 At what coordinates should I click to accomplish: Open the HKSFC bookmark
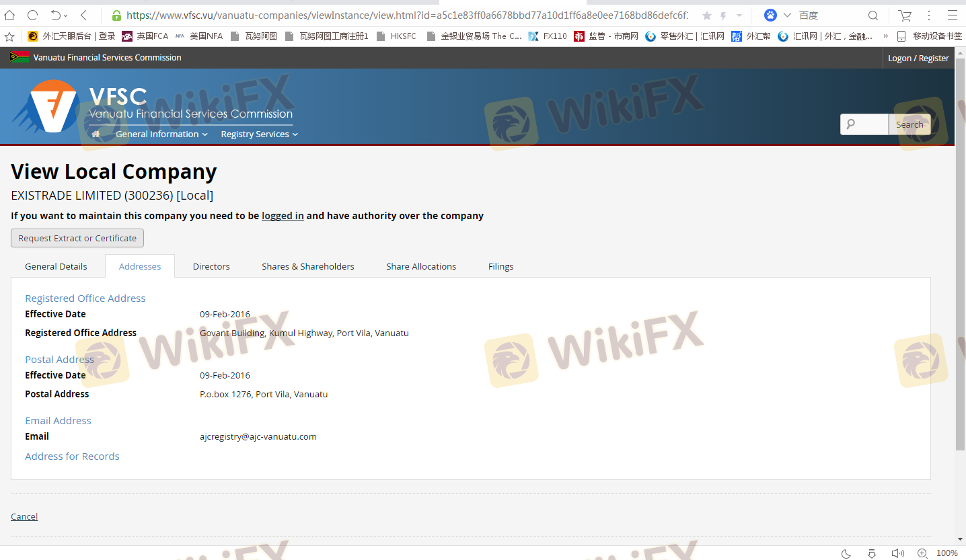396,36
